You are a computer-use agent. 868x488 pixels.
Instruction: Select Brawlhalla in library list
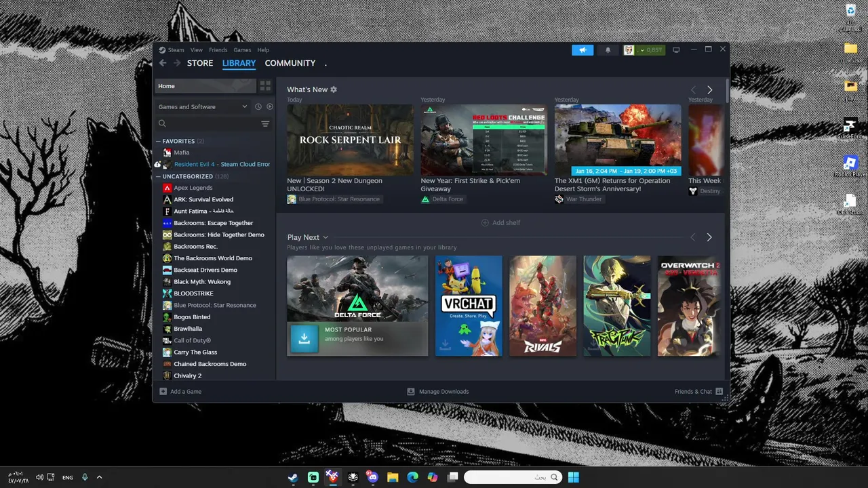[x=187, y=329]
